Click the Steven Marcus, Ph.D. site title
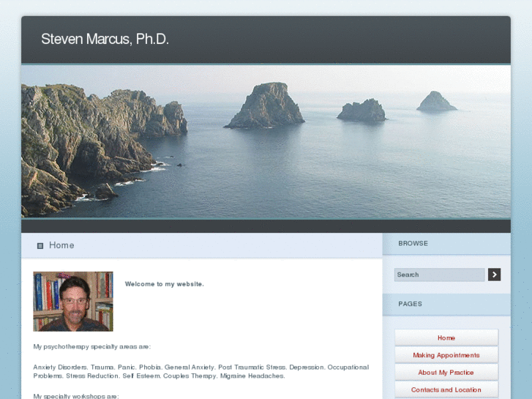Image resolution: width=532 pixels, height=399 pixels. (105, 39)
